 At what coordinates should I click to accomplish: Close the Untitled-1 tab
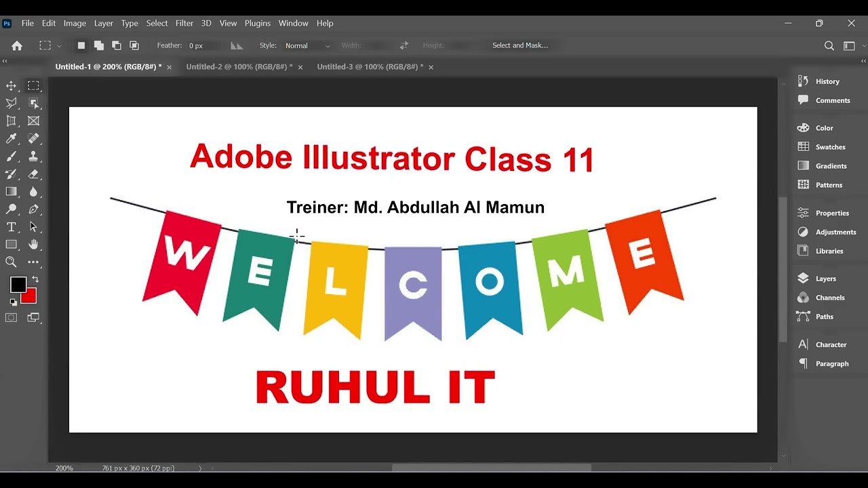click(x=169, y=67)
